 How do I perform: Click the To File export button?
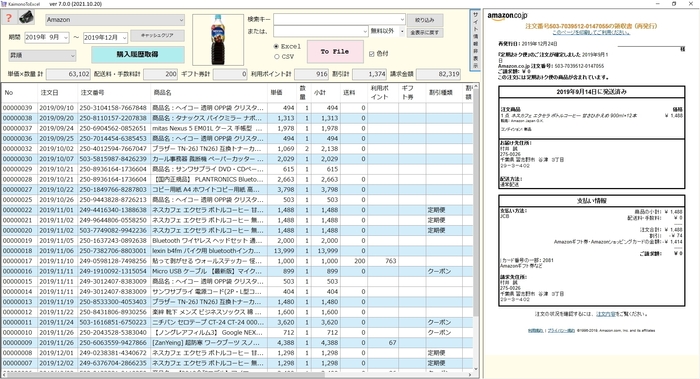click(335, 52)
